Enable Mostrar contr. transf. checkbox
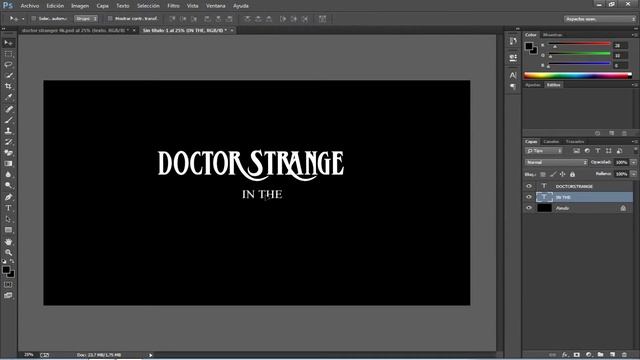 pyautogui.click(x=110, y=19)
